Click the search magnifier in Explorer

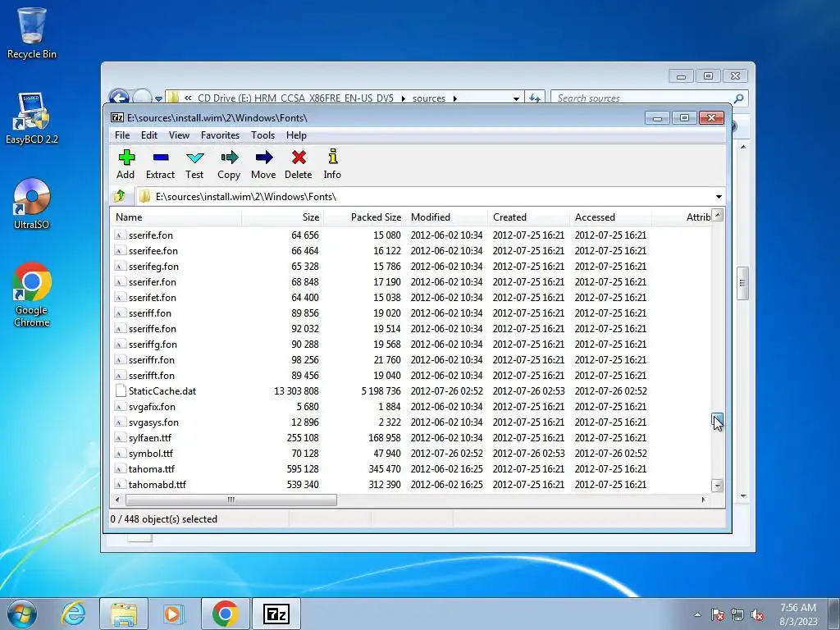[738, 98]
